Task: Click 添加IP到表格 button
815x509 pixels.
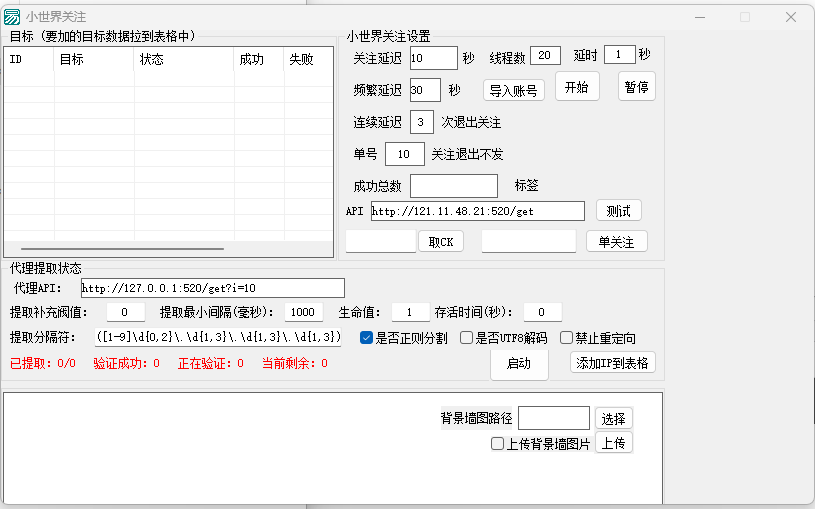Action: tap(612, 363)
